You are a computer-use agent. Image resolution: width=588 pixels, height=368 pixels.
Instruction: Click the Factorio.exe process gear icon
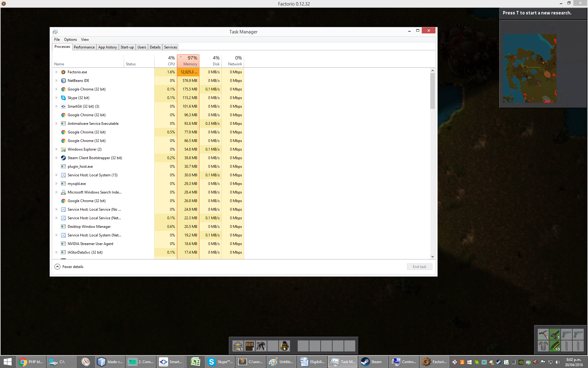(x=63, y=72)
